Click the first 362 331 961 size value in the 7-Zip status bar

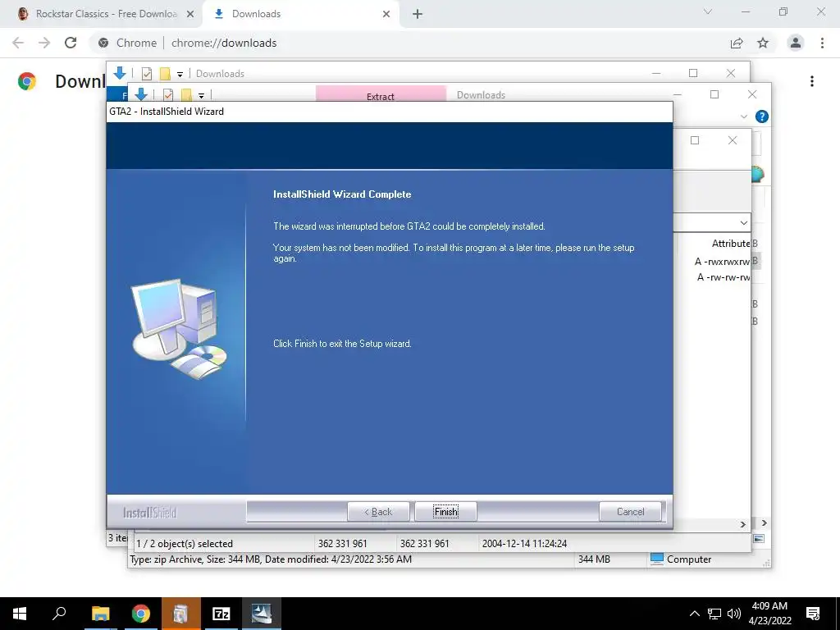[343, 543]
